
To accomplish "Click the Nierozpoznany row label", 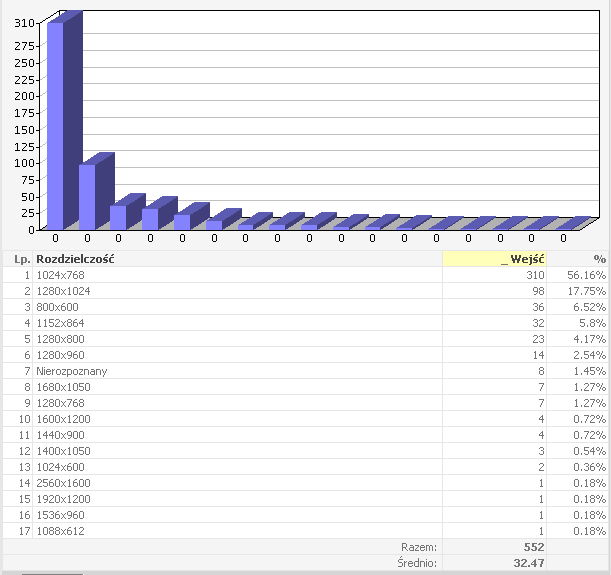I will [72, 371].
